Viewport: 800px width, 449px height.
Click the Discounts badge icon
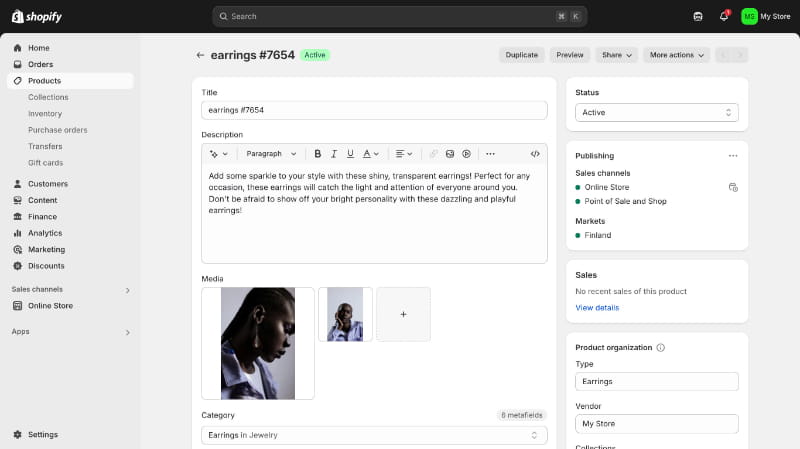(x=17, y=266)
